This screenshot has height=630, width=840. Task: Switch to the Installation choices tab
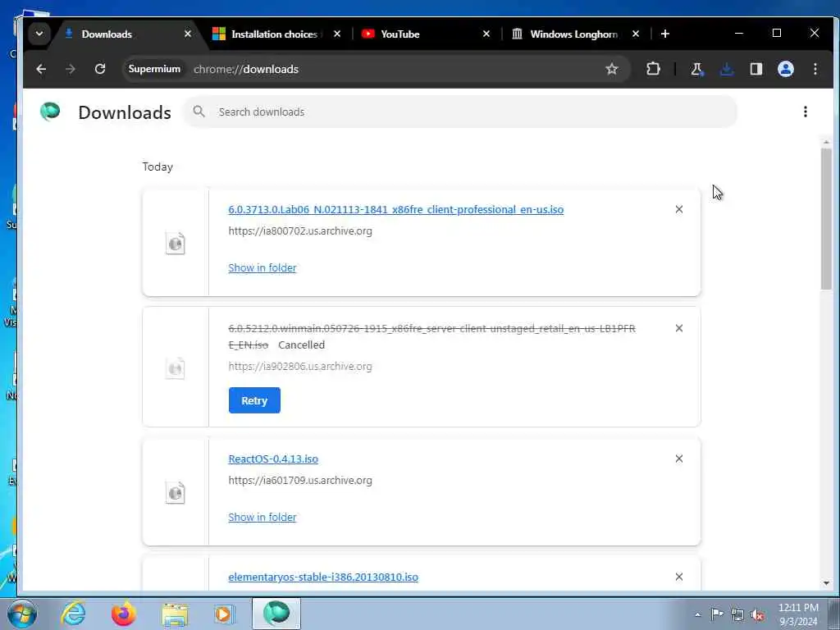point(274,34)
